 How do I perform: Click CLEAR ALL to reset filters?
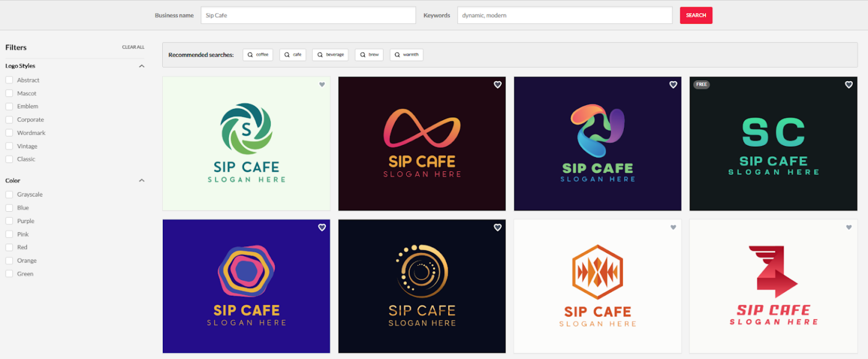133,47
